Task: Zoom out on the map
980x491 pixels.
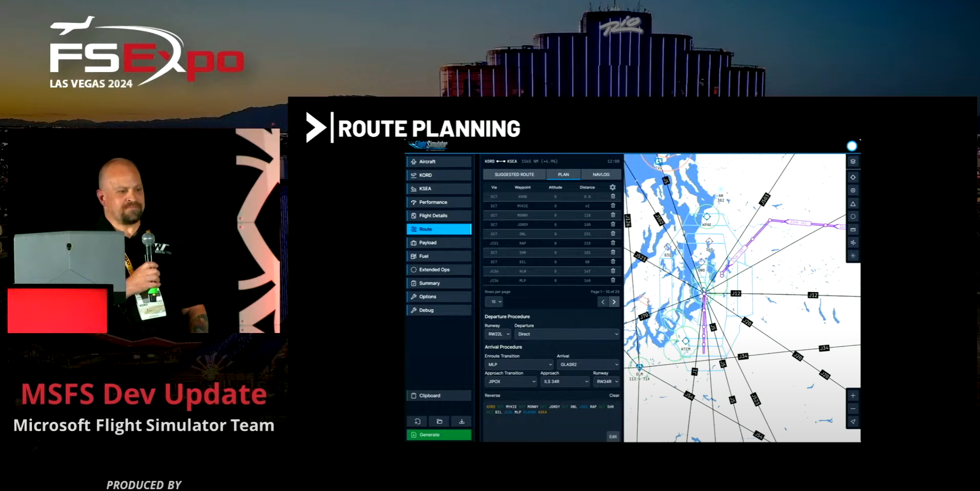Action: [x=853, y=409]
